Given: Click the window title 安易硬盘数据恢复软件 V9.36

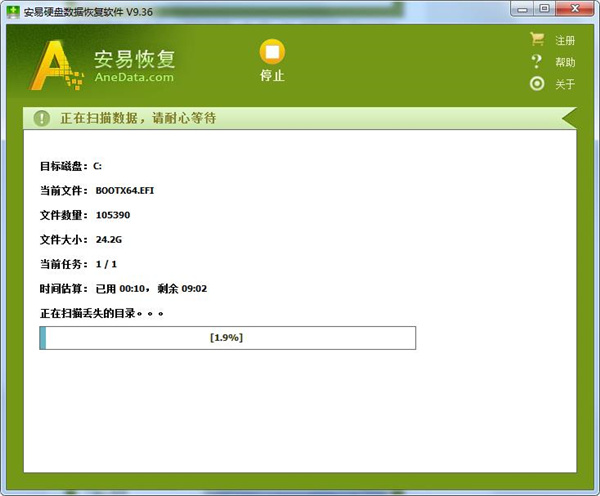Looking at the screenshot, I should coord(88,12).
